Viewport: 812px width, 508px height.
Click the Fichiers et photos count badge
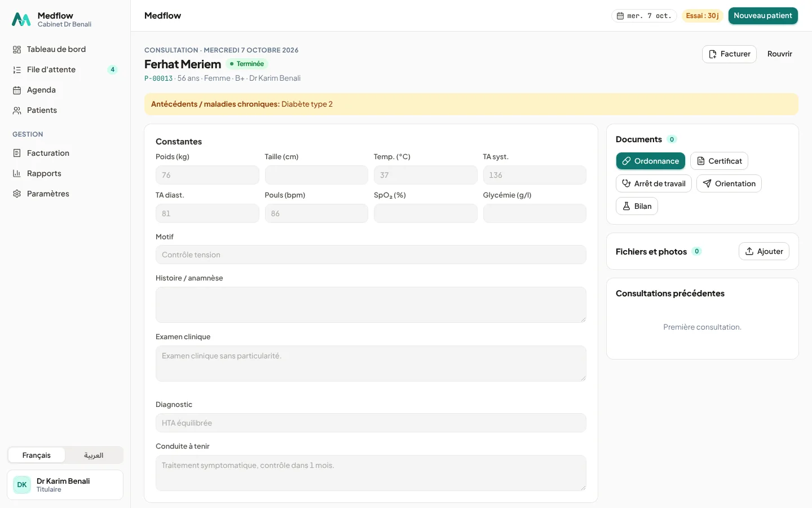[x=697, y=251]
